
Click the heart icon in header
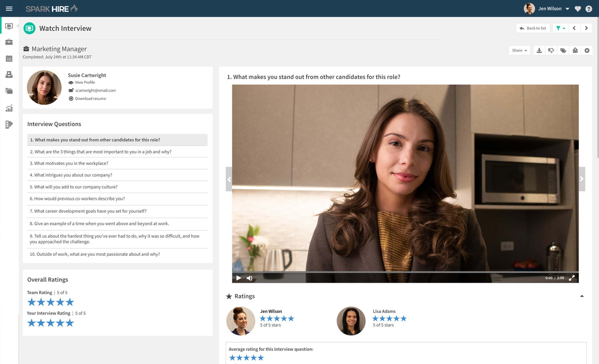[578, 9]
